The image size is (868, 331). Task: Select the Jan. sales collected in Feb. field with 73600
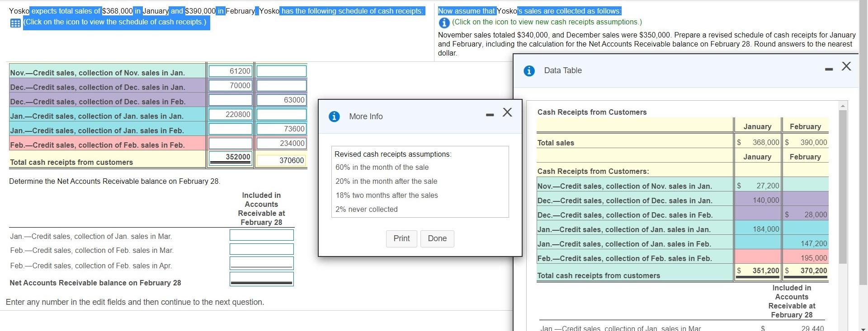tap(281, 129)
